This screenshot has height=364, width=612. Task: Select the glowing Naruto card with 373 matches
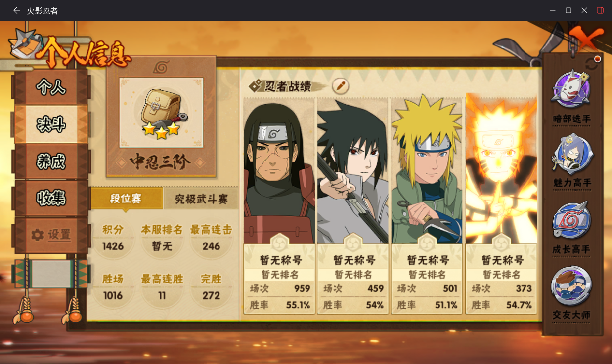501,206
